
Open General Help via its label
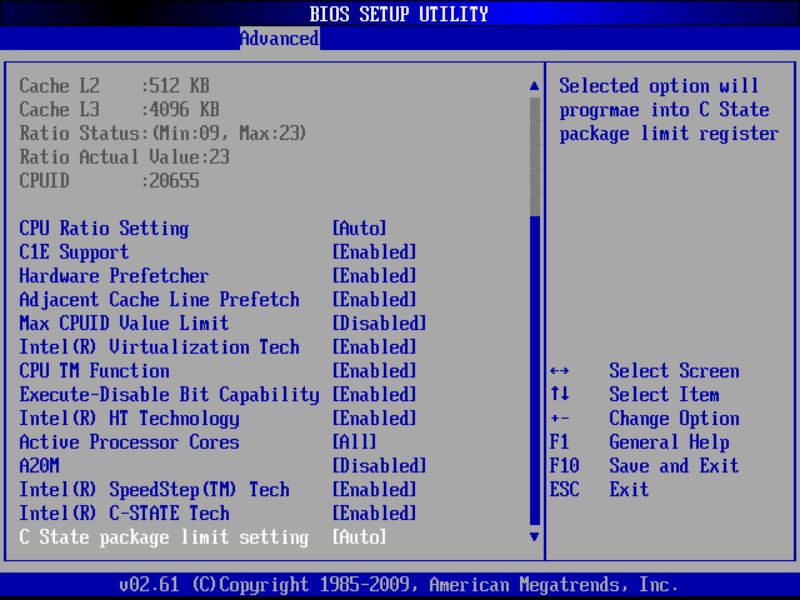click(x=669, y=442)
